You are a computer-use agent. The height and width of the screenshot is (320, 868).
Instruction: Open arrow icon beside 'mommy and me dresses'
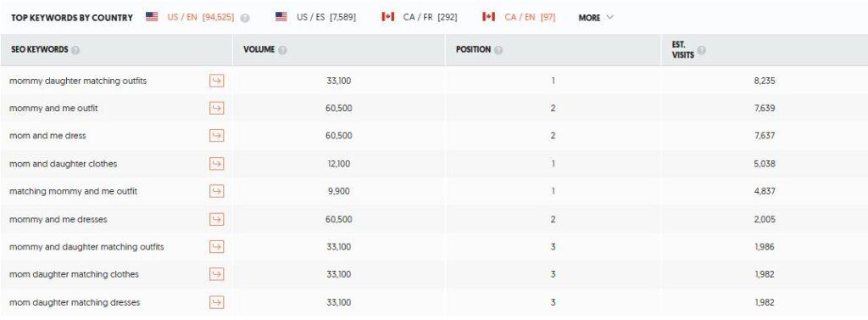pos(216,219)
